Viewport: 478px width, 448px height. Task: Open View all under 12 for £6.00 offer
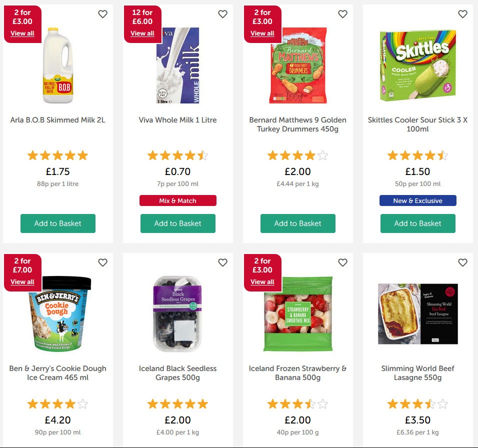tap(142, 33)
